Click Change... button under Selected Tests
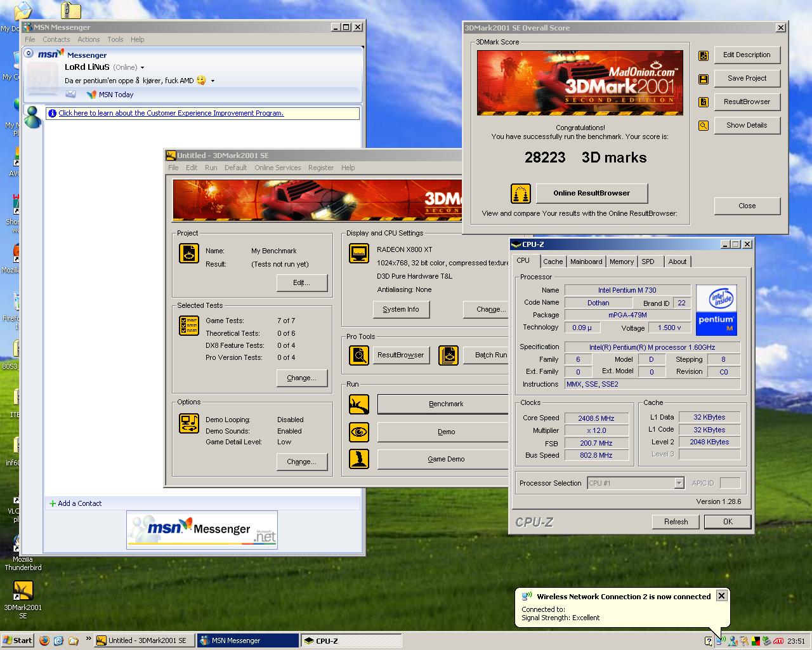Screen dimensions: 812x650 tap(302, 378)
